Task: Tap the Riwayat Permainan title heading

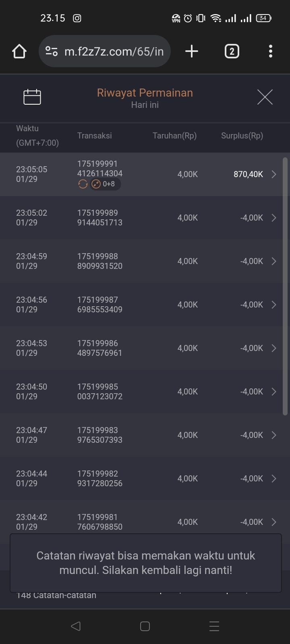Action: (x=145, y=93)
